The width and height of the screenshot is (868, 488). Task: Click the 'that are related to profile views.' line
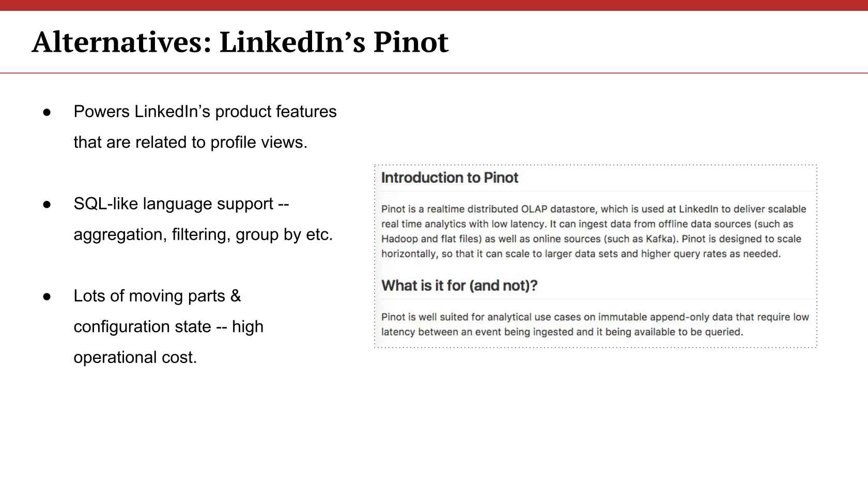click(x=191, y=142)
